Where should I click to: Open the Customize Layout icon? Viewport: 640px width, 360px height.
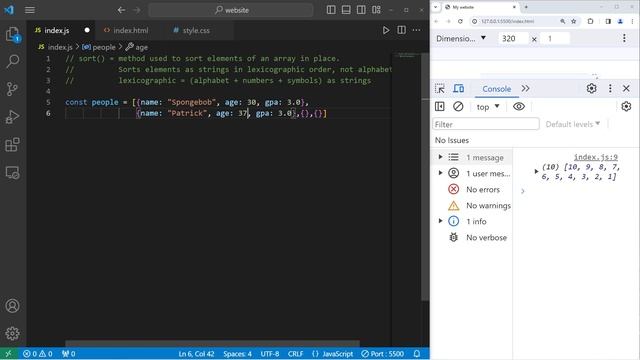pyautogui.click(x=376, y=10)
